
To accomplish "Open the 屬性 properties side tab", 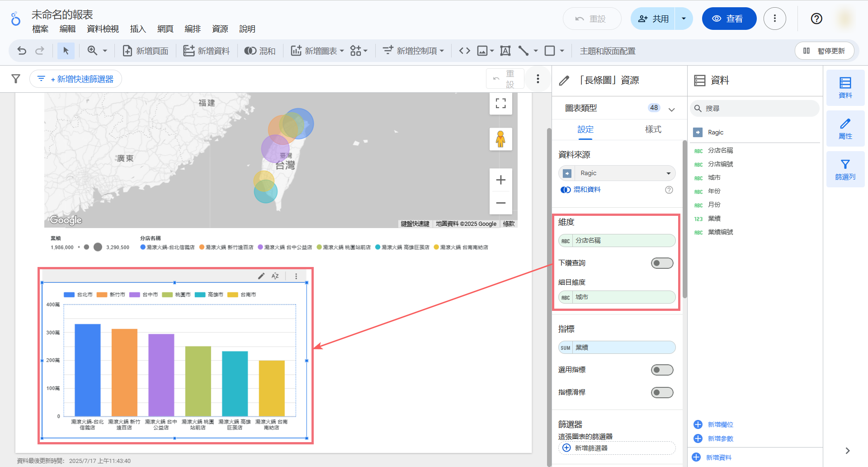I will click(845, 129).
